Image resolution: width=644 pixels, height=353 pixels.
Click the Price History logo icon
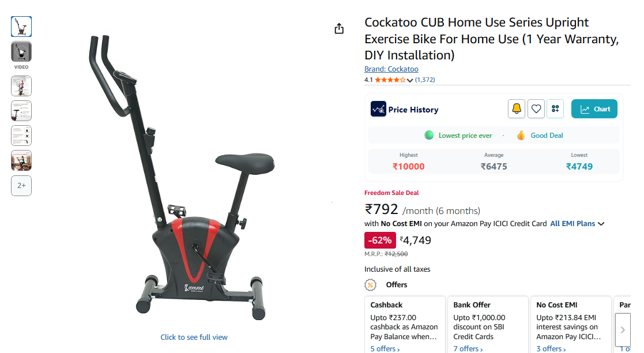pyautogui.click(x=378, y=110)
